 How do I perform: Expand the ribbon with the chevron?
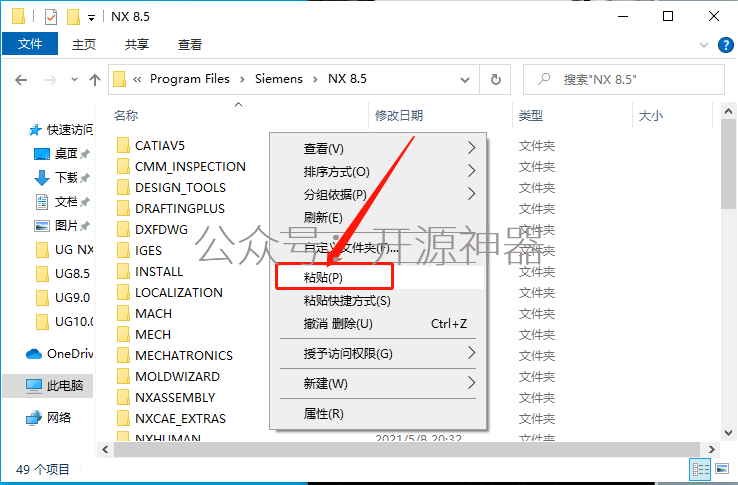tap(704, 45)
